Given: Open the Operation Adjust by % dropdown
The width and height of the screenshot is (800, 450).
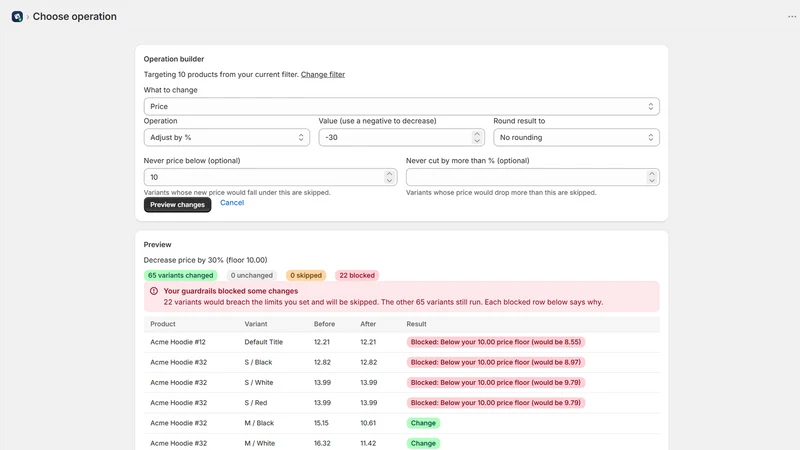Looking at the screenshot, I should pos(227,137).
